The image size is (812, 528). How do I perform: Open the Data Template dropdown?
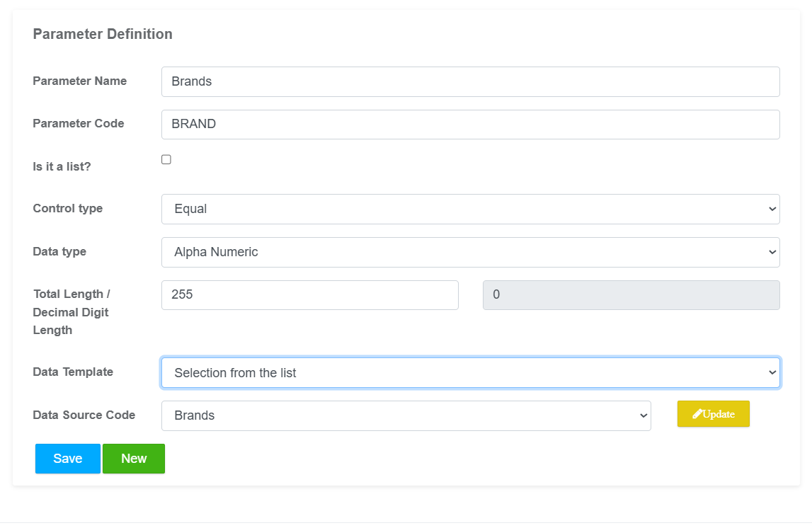(x=470, y=373)
